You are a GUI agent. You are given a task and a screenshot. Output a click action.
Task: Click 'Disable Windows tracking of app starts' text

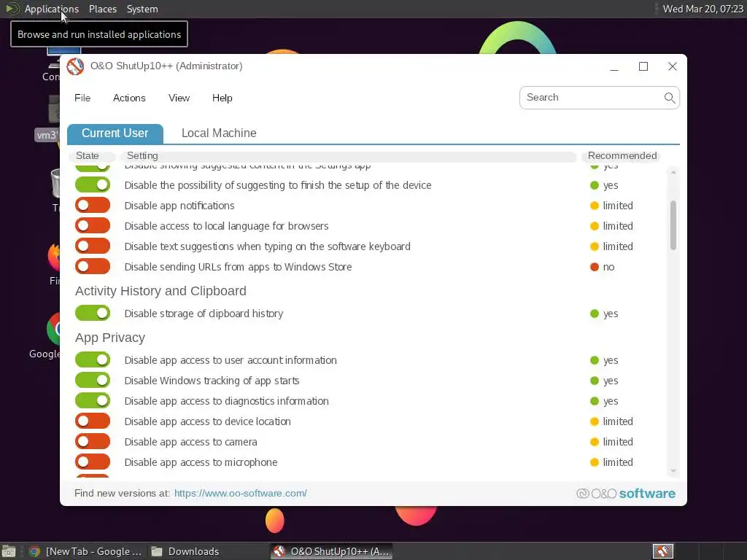click(x=212, y=381)
